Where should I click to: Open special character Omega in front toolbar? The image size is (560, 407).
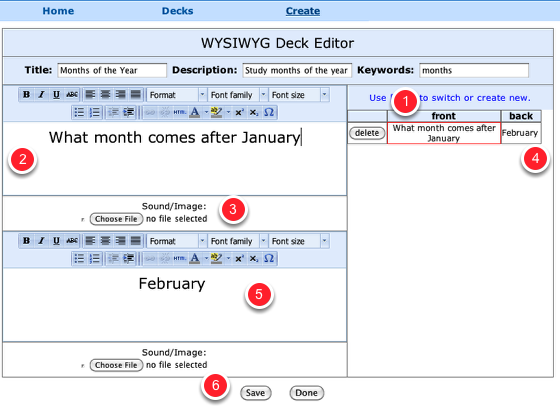(x=269, y=112)
